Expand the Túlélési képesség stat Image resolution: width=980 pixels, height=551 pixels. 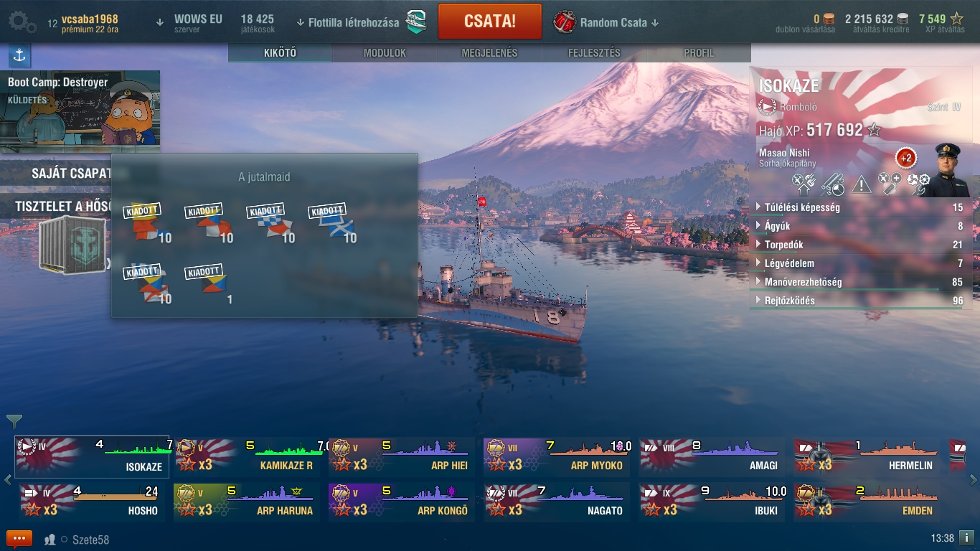[859, 207]
